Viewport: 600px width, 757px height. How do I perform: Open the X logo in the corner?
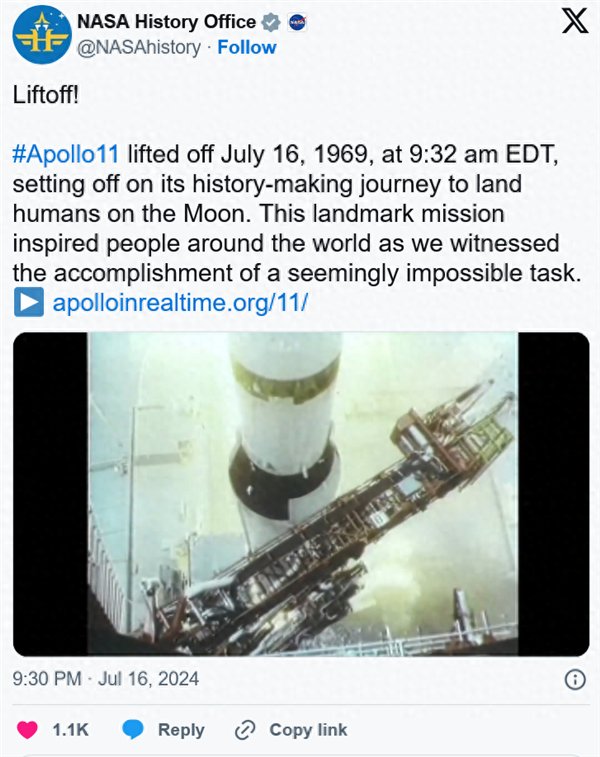575,23
